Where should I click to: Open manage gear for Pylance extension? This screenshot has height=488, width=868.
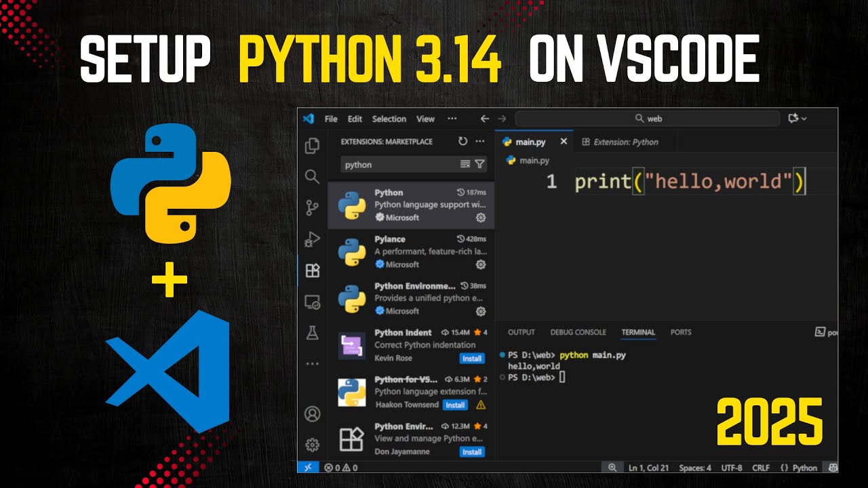pos(481,264)
